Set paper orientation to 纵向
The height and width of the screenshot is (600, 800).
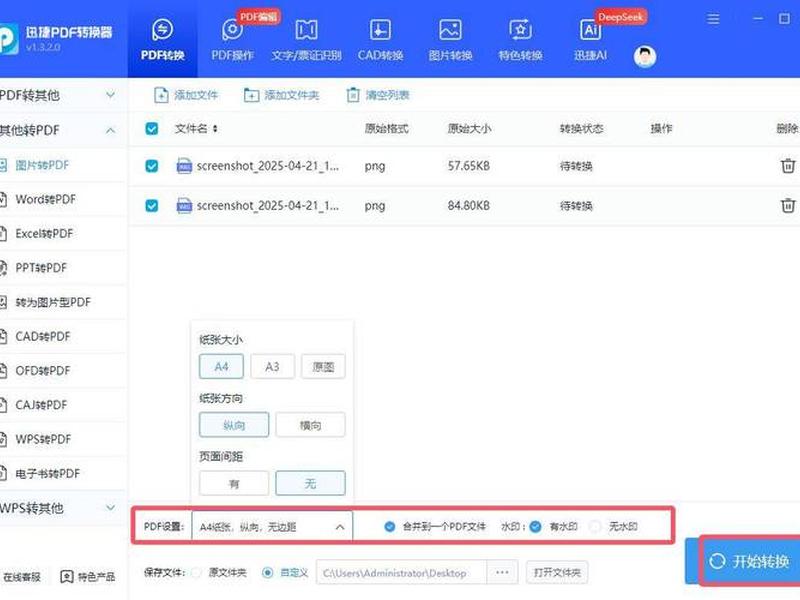[x=234, y=424]
